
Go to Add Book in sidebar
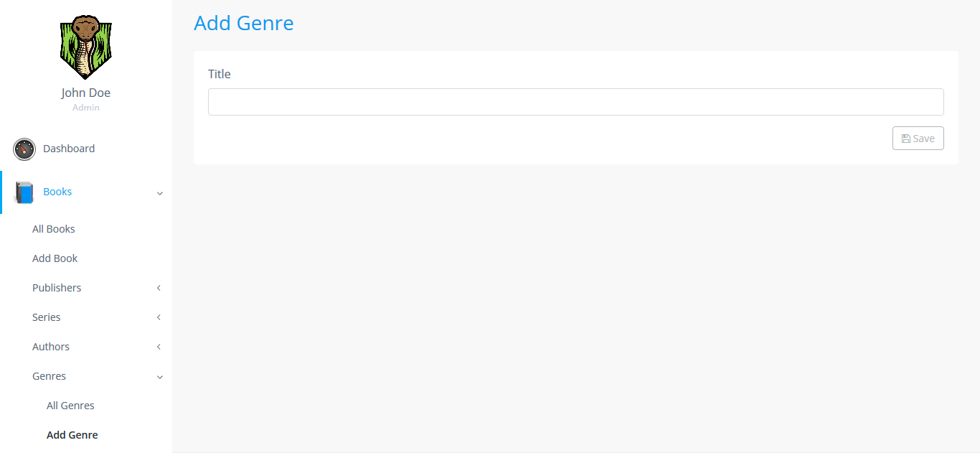tap(55, 258)
